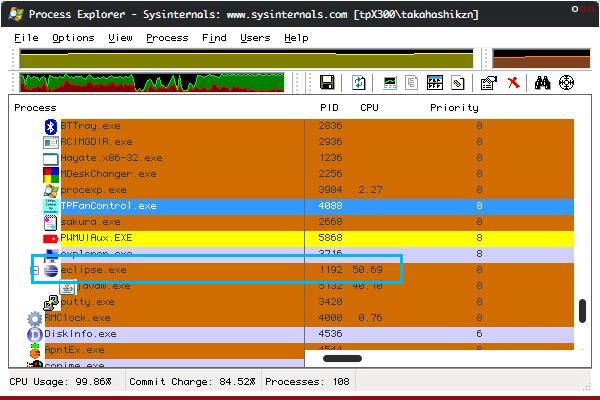600x400 pixels.
Task: Click the Refresh Now toolbar icon
Action: (x=359, y=83)
